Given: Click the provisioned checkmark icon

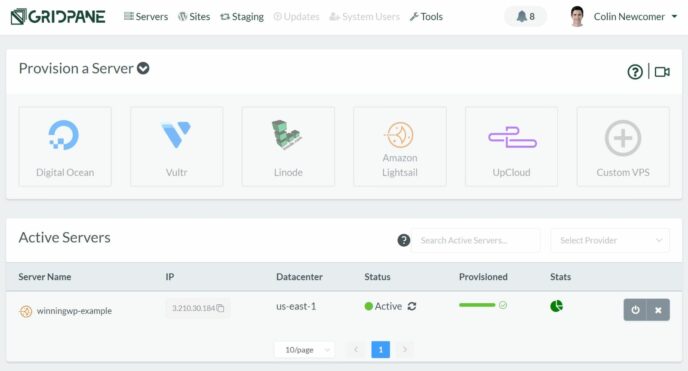Looking at the screenshot, I should (x=503, y=305).
